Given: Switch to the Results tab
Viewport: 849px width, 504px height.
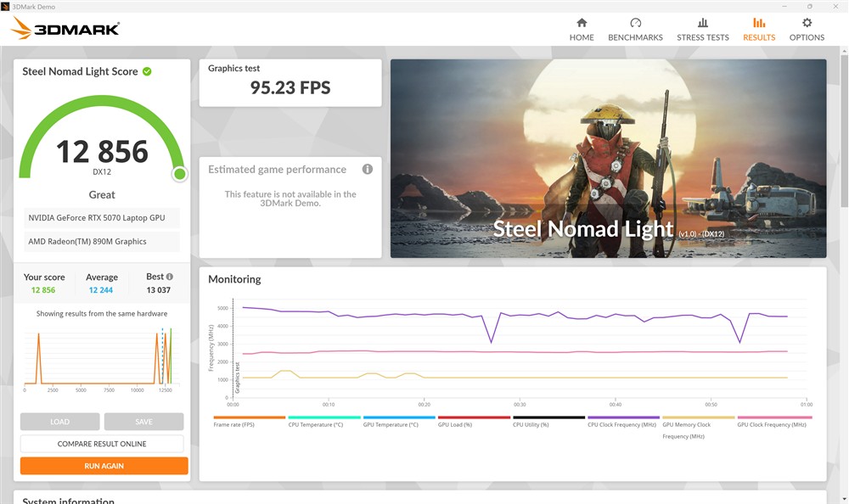Looking at the screenshot, I should 758,29.
